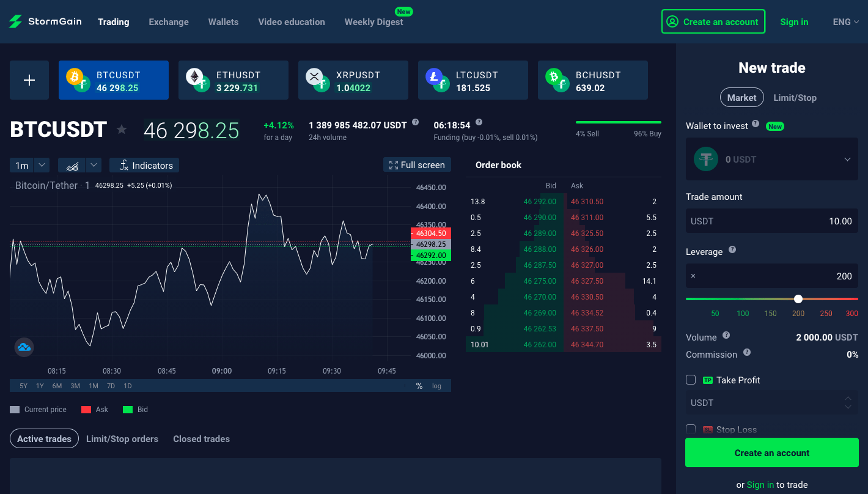Click the cloud logo on the chart
Image resolution: width=868 pixels, height=494 pixels.
24,347
